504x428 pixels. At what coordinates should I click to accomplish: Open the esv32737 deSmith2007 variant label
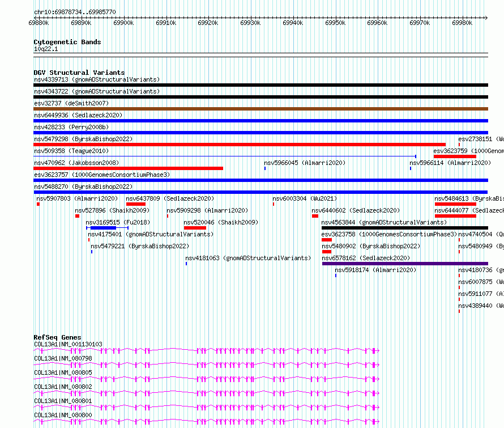pos(71,103)
